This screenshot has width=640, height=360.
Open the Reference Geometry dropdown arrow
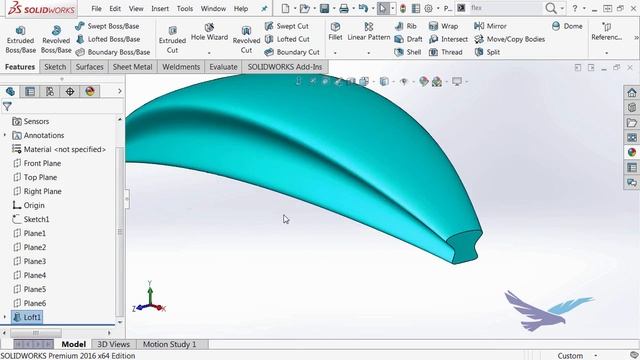tap(607, 53)
